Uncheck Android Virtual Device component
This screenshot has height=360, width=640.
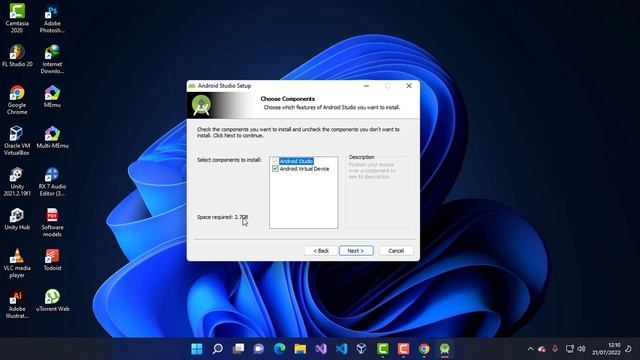tap(275, 169)
